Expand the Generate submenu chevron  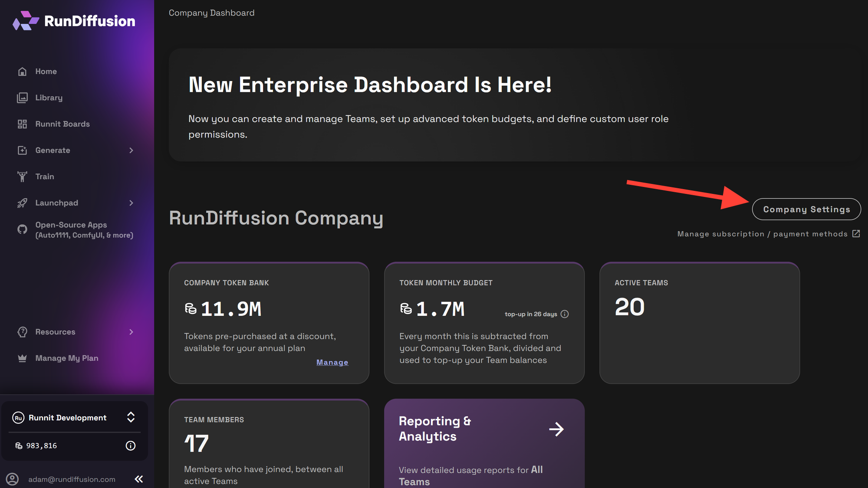131,151
